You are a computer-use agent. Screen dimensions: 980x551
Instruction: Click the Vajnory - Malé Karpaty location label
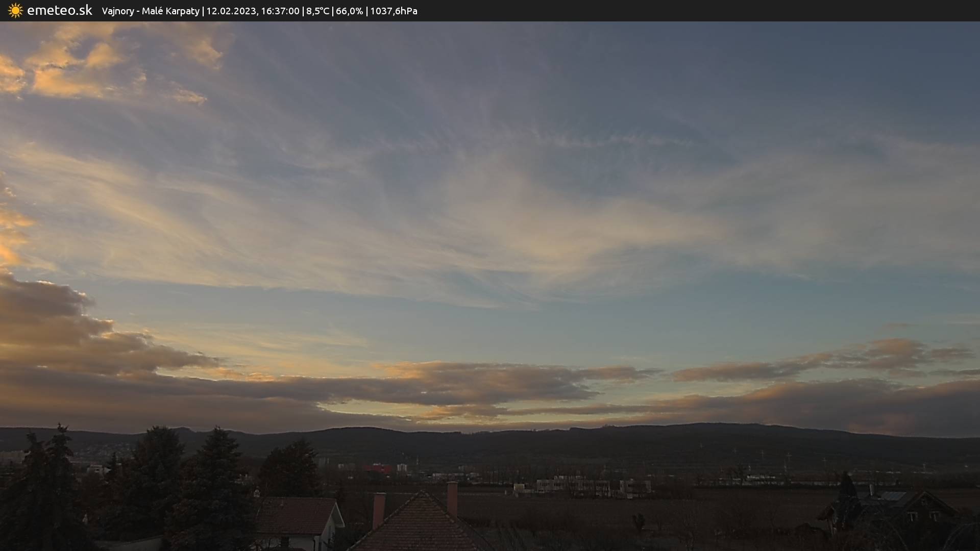(150, 11)
